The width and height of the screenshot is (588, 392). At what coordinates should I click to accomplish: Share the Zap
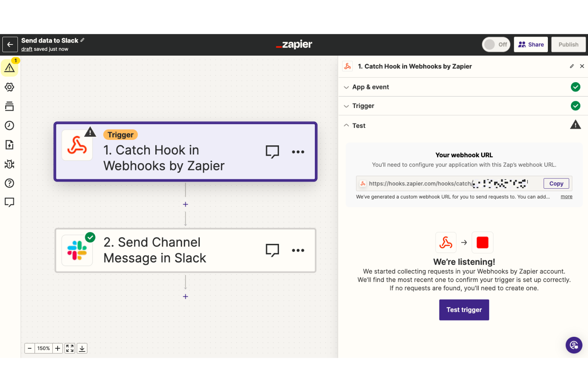pos(531,44)
